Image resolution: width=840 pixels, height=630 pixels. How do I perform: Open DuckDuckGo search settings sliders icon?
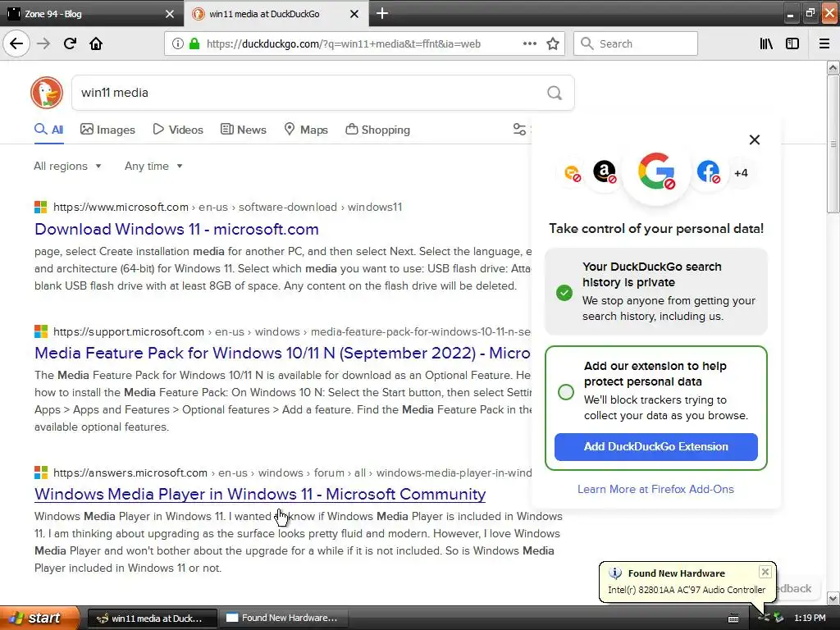click(519, 129)
